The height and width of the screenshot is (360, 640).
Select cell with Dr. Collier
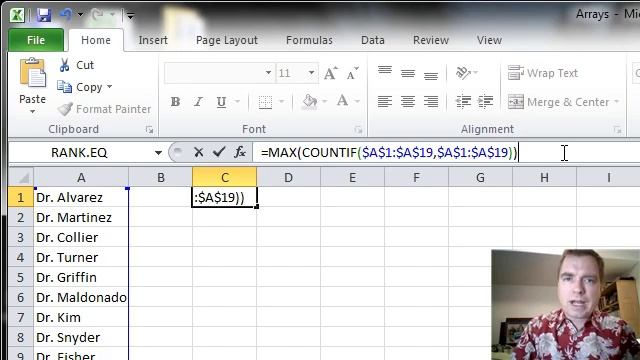coord(81,238)
